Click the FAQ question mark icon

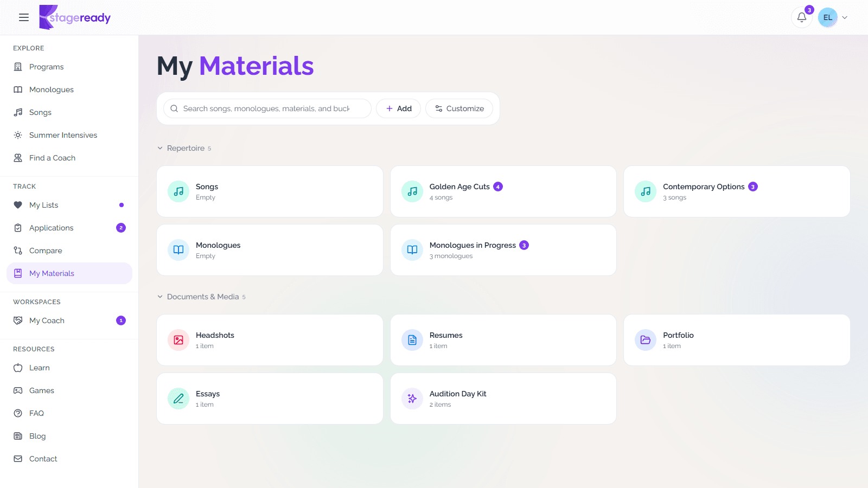pyautogui.click(x=18, y=413)
